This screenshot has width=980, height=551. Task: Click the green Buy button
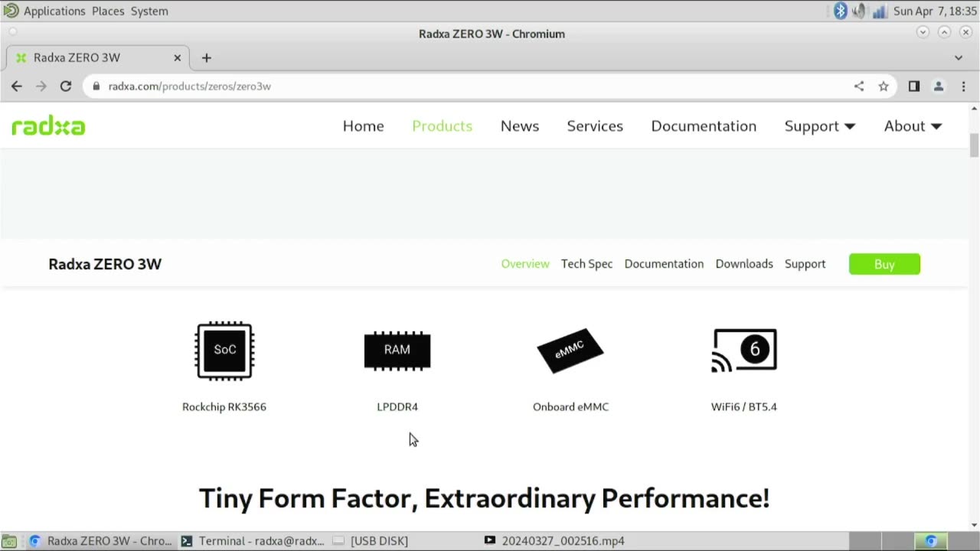pos(884,264)
